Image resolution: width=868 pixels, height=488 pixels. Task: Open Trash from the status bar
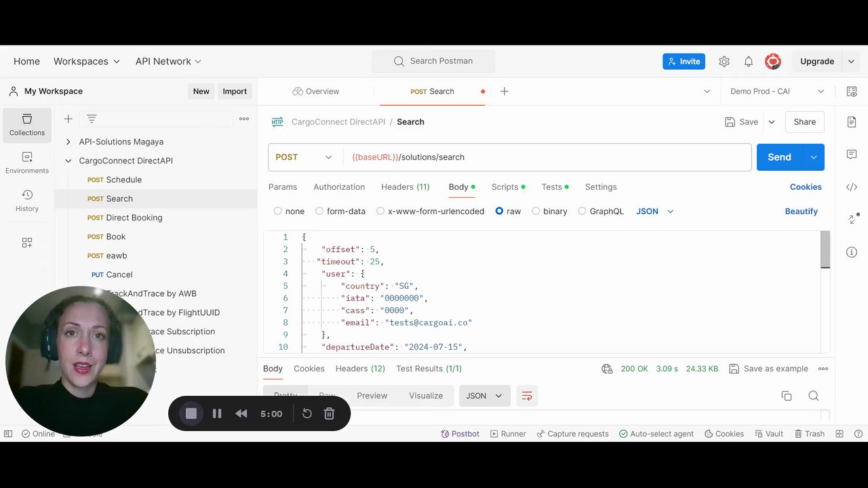click(x=809, y=434)
